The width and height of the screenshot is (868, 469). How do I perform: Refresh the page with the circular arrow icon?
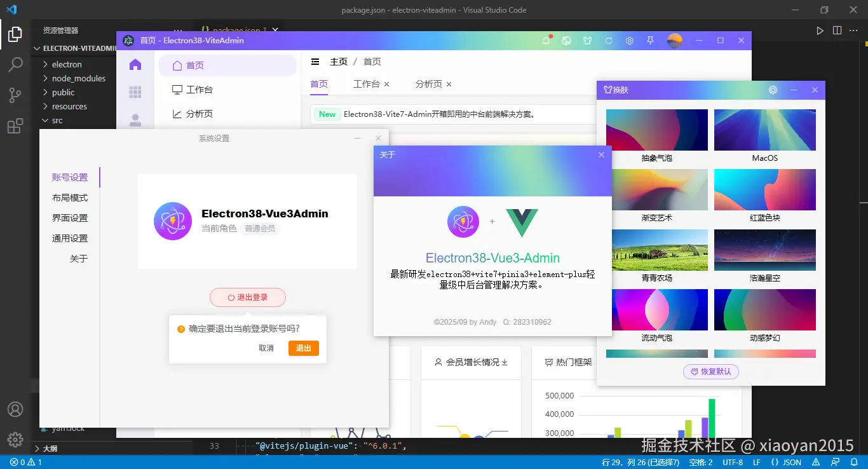[609, 40]
